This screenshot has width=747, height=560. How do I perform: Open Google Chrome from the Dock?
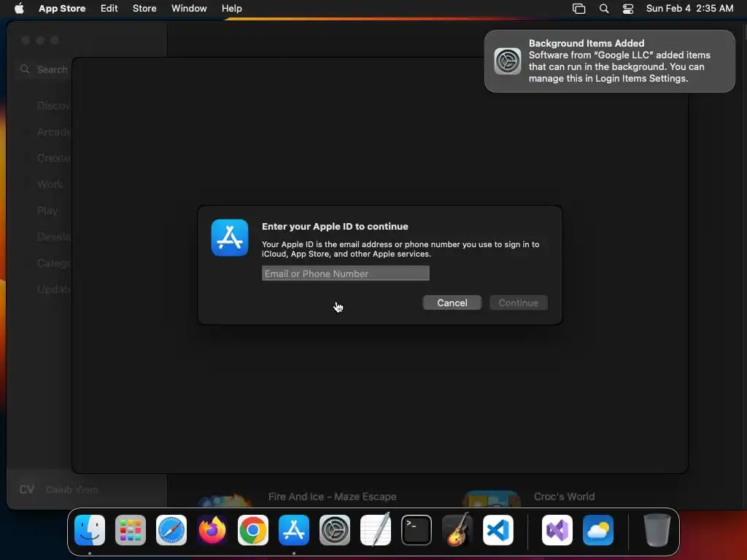253,530
